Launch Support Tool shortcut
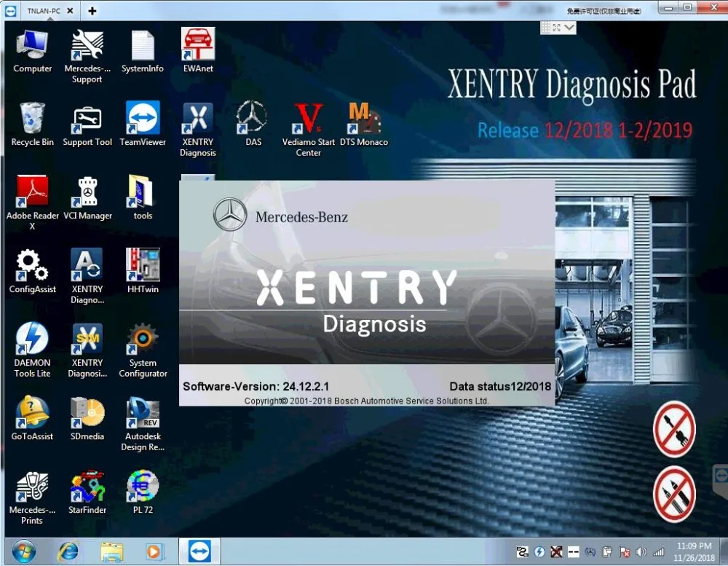This screenshot has width=728, height=566. point(87,125)
